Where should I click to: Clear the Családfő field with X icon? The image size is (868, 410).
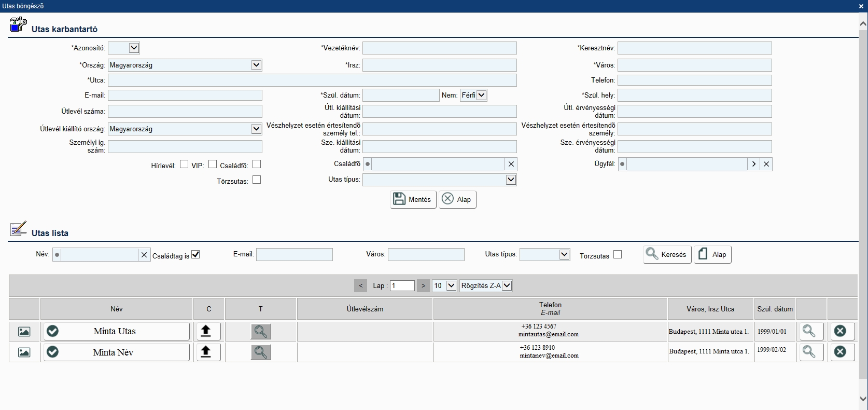pos(511,165)
